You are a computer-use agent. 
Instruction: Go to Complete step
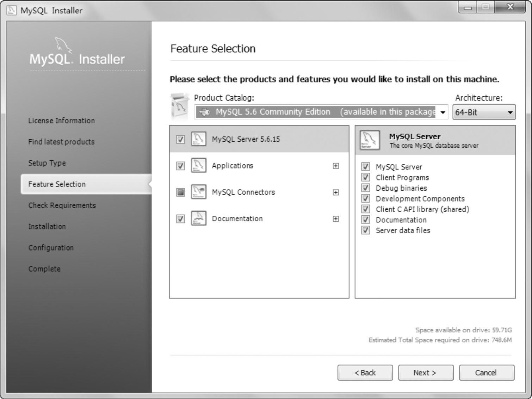(44, 269)
